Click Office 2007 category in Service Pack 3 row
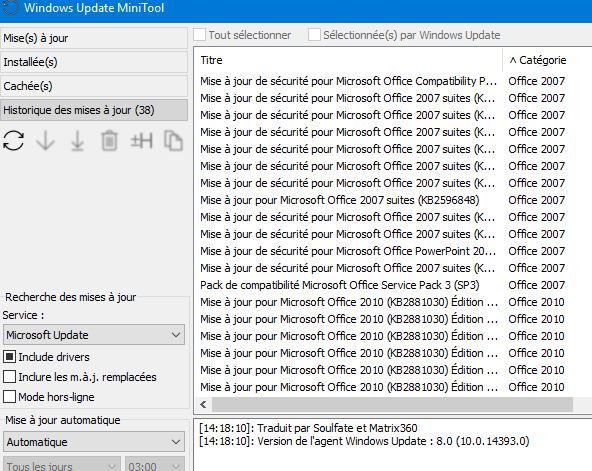Screen dimensions: 592x471 click(536, 285)
